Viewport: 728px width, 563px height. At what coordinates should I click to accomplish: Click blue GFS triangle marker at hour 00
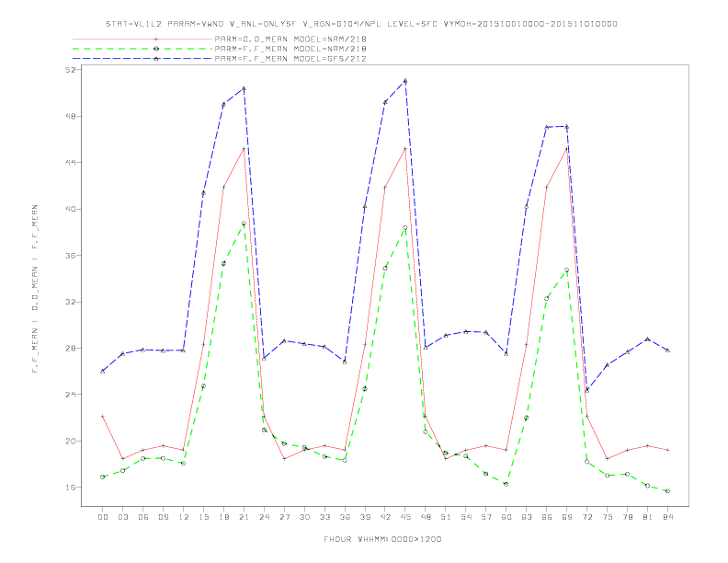[103, 371]
